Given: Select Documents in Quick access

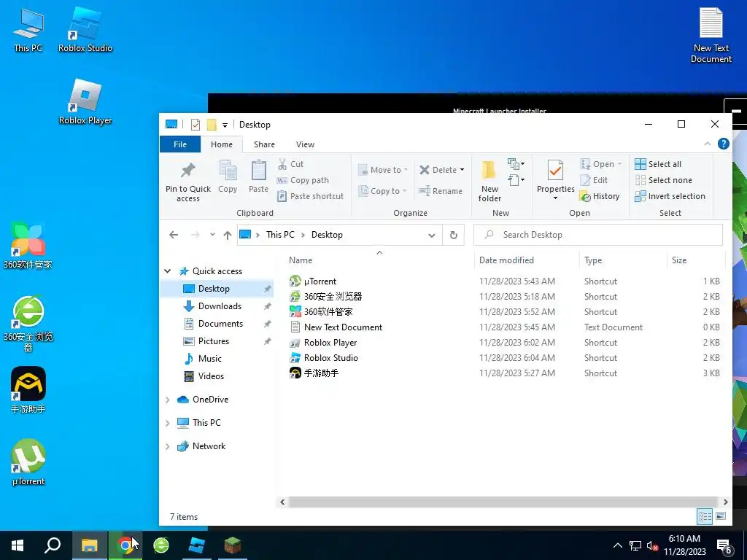Looking at the screenshot, I should pos(220,324).
